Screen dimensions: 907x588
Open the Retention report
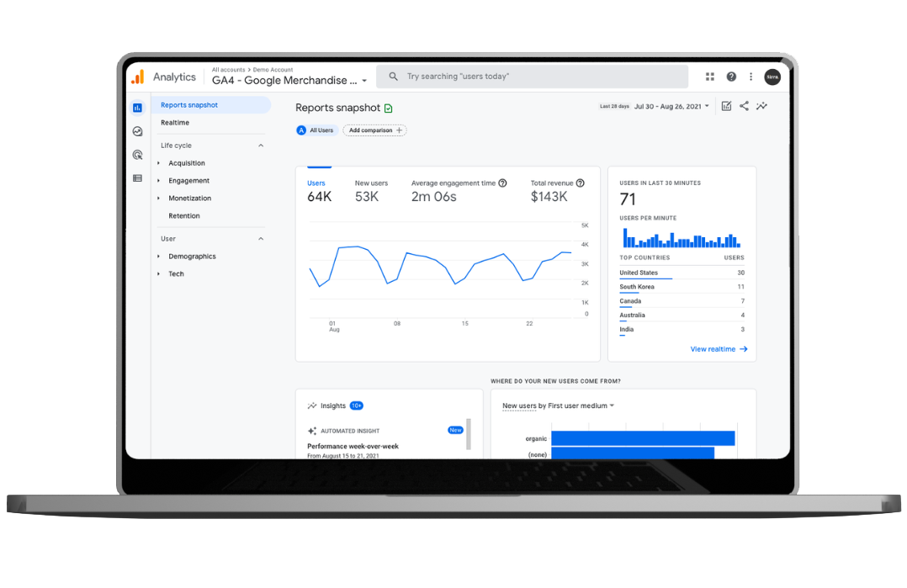coord(184,215)
